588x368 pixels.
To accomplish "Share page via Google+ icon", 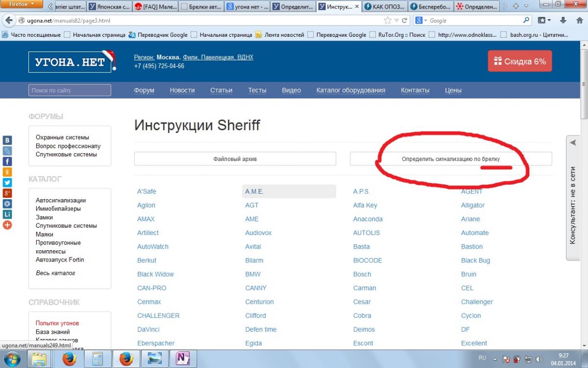I will [x=7, y=193].
